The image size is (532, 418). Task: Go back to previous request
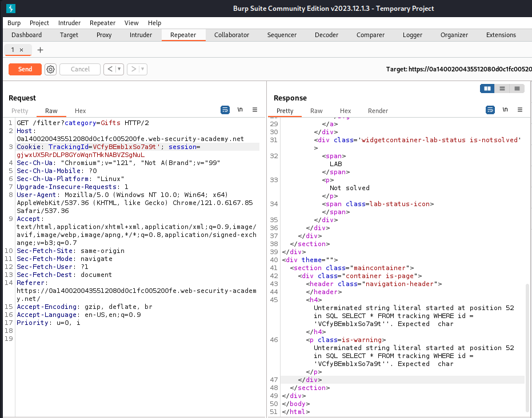pyautogui.click(x=110, y=69)
